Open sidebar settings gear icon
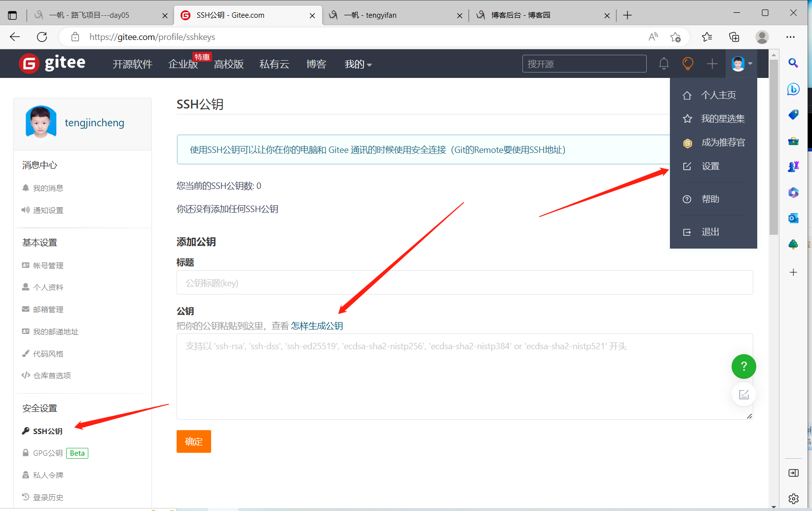Viewport: 812px width, 511px height. (x=793, y=499)
